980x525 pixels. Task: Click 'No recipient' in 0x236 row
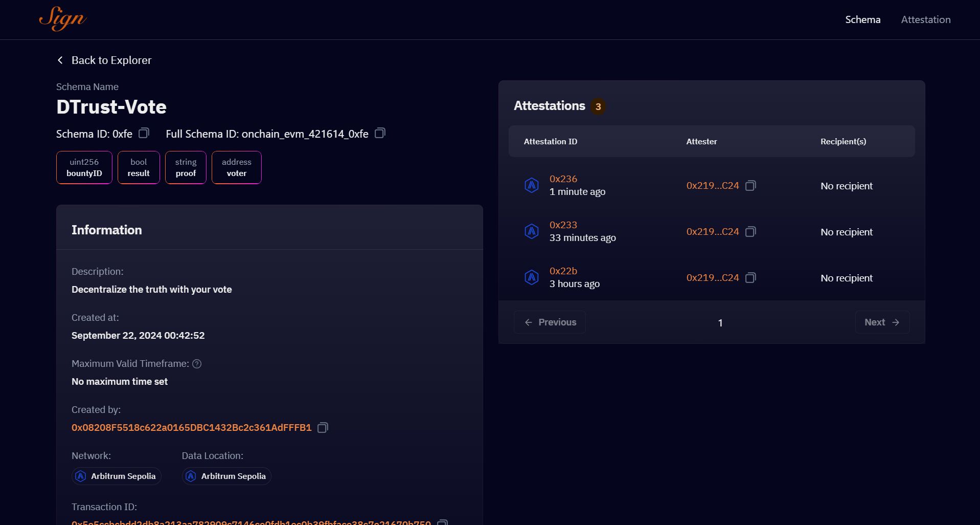pyautogui.click(x=847, y=186)
